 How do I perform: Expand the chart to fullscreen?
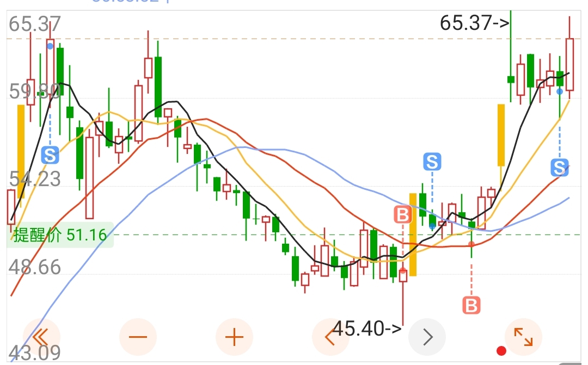[x=524, y=337]
